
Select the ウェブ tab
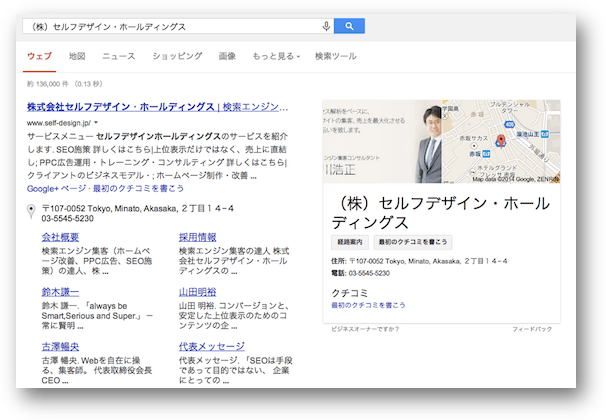39,56
